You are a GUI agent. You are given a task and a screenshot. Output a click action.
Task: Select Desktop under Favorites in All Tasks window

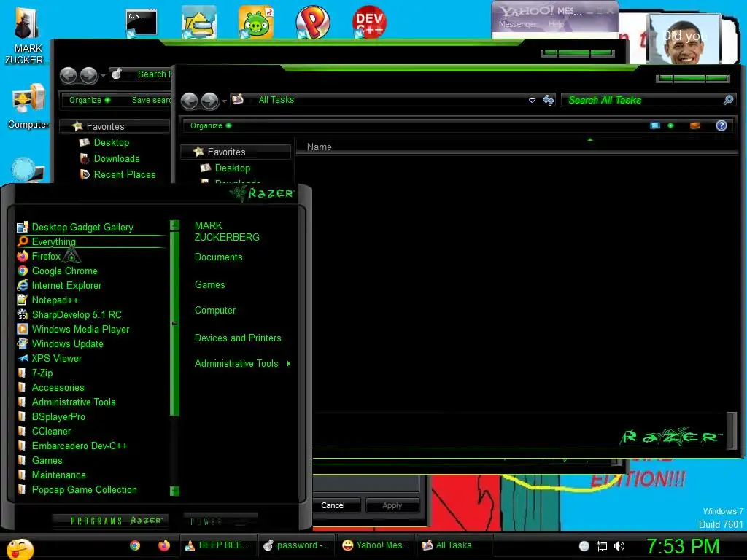click(x=233, y=168)
